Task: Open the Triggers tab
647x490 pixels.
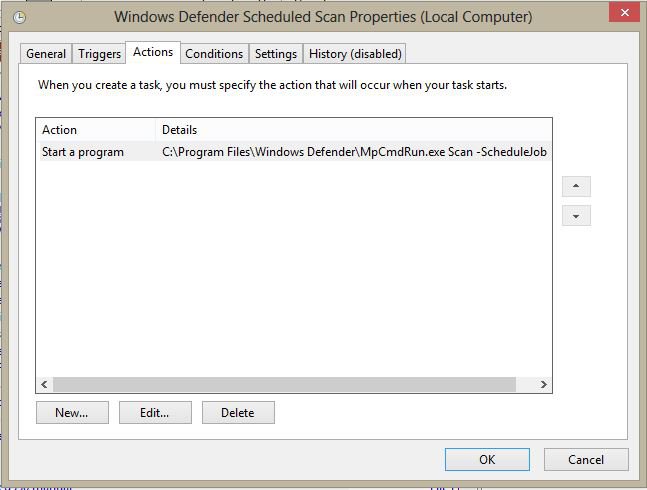Action: click(99, 54)
